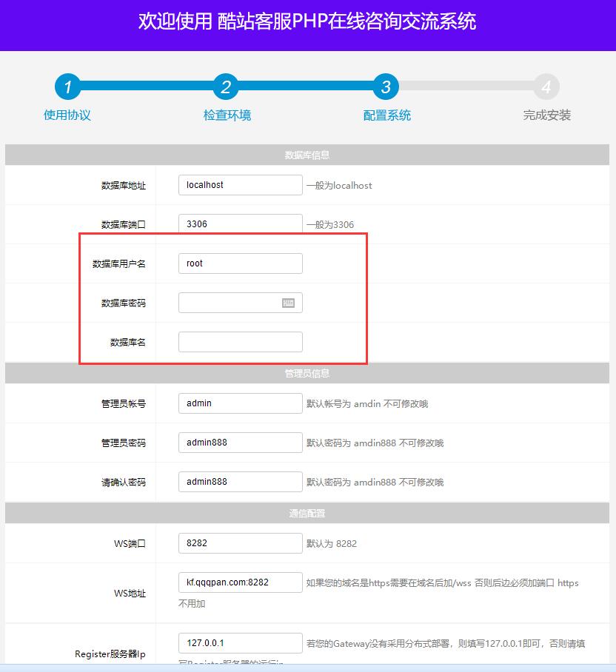Go to the 检查环境 step label
The image size is (616, 672).
pyautogui.click(x=227, y=115)
